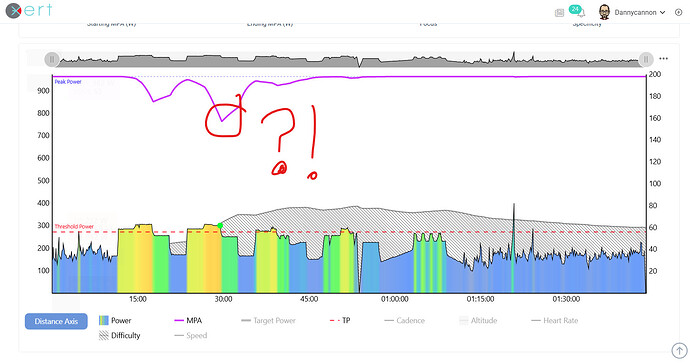Toggle the Difficulty hatched legend item
The image size is (690, 364).
[x=119, y=335]
